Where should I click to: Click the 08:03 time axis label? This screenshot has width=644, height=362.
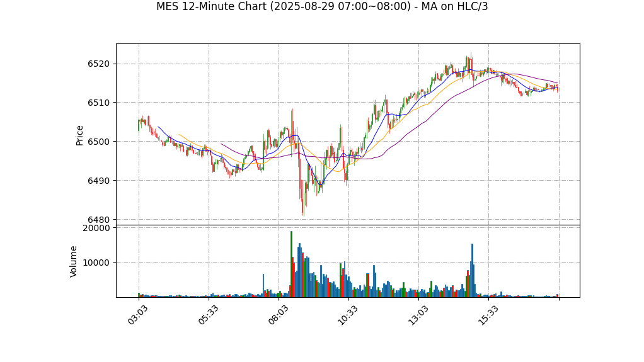tap(278, 315)
